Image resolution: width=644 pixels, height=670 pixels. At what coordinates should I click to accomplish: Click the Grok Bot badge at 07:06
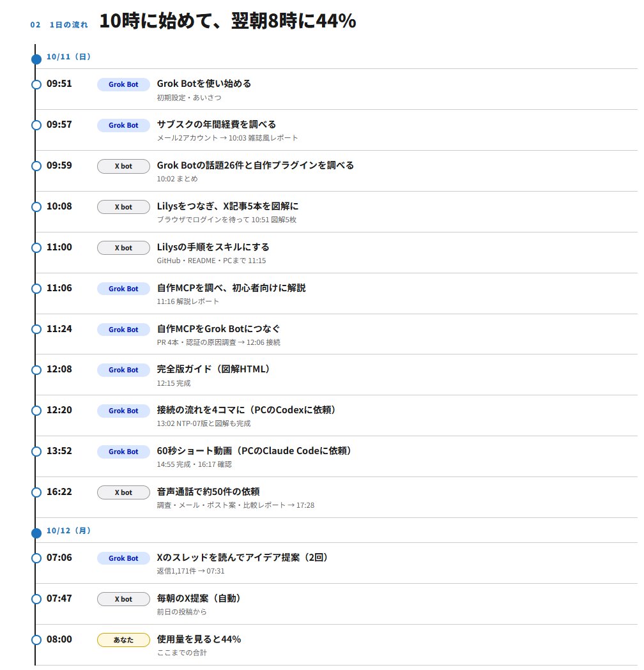(x=123, y=558)
